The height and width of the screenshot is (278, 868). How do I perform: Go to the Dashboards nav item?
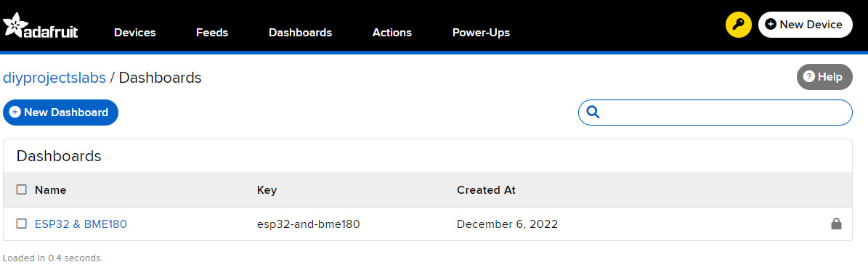pyautogui.click(x=300, y=33)
